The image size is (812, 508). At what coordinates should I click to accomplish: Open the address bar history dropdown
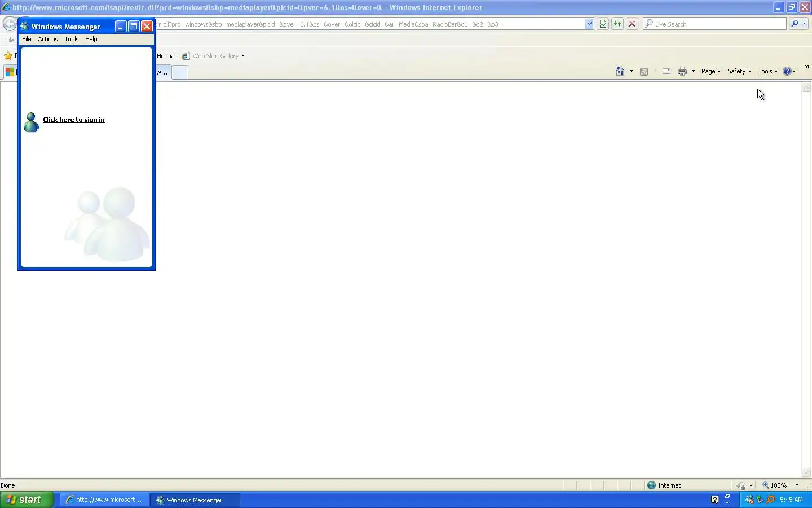(x=589, y=24)
